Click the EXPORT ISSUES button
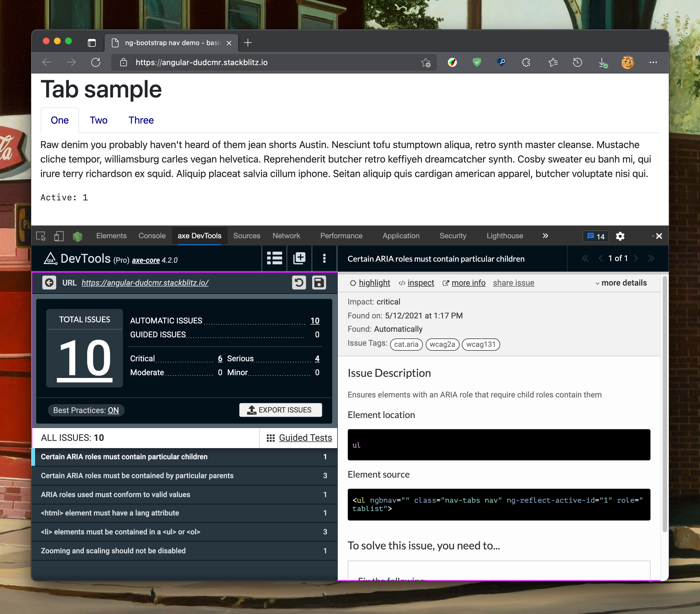700x614 pixels. [x=280, y=410]
